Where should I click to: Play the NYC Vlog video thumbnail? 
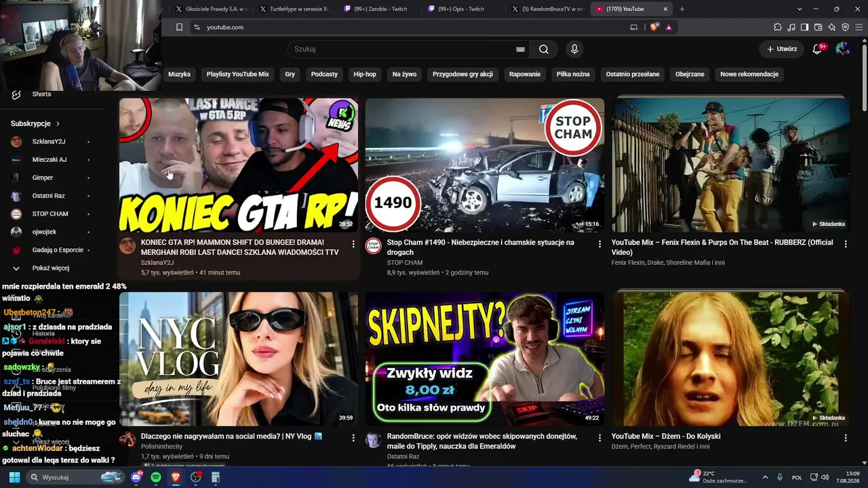[x=239, y=359]
